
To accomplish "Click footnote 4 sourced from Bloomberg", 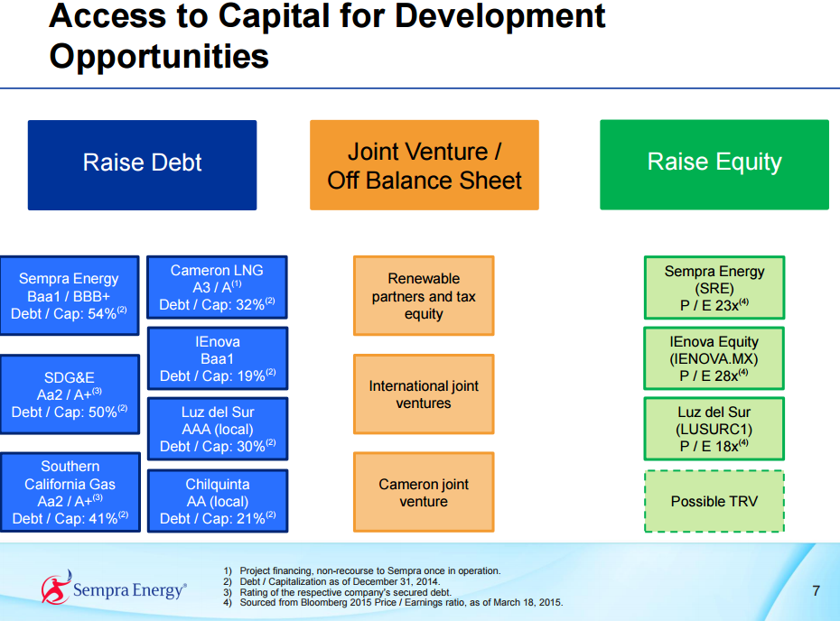I will [x=393, y=602].
